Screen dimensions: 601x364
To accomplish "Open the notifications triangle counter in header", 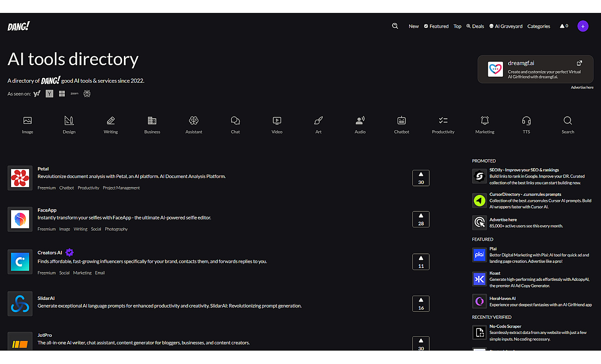I will tap(564, 26).
